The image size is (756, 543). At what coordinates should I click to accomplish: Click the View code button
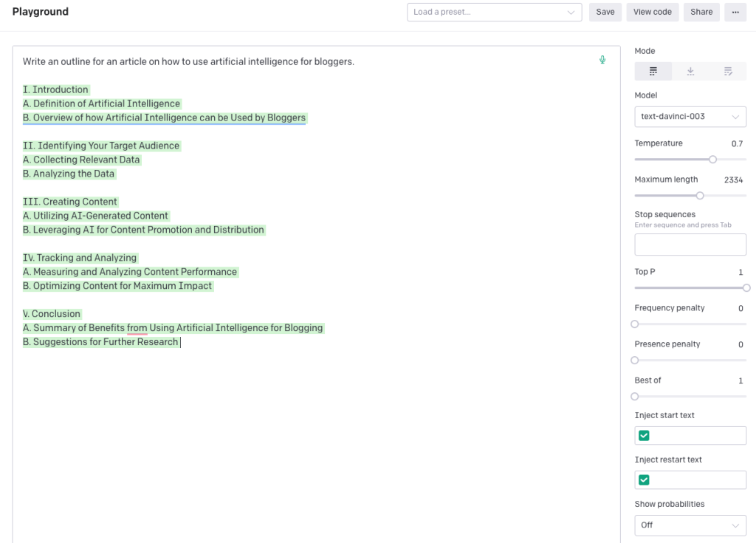tap(653, 12)
